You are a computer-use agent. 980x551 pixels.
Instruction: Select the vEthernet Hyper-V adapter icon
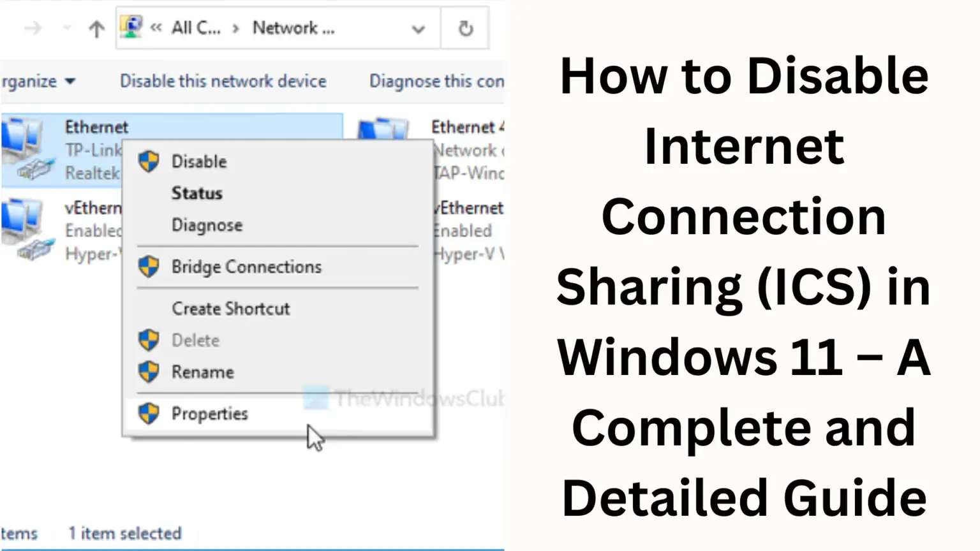click(x=26, y=230)
